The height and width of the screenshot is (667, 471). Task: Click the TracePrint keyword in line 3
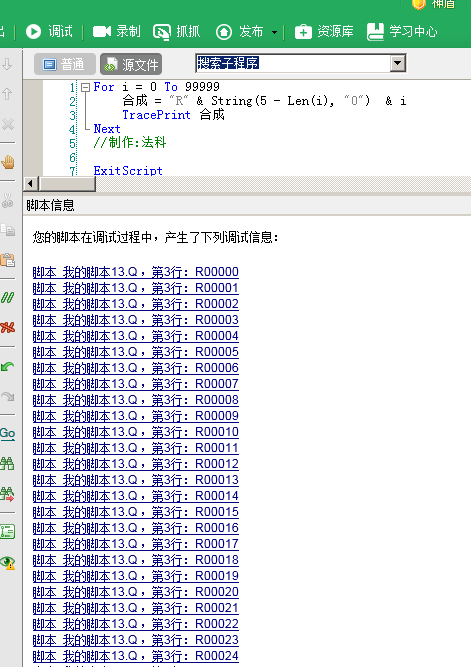(x=156, y=115)
